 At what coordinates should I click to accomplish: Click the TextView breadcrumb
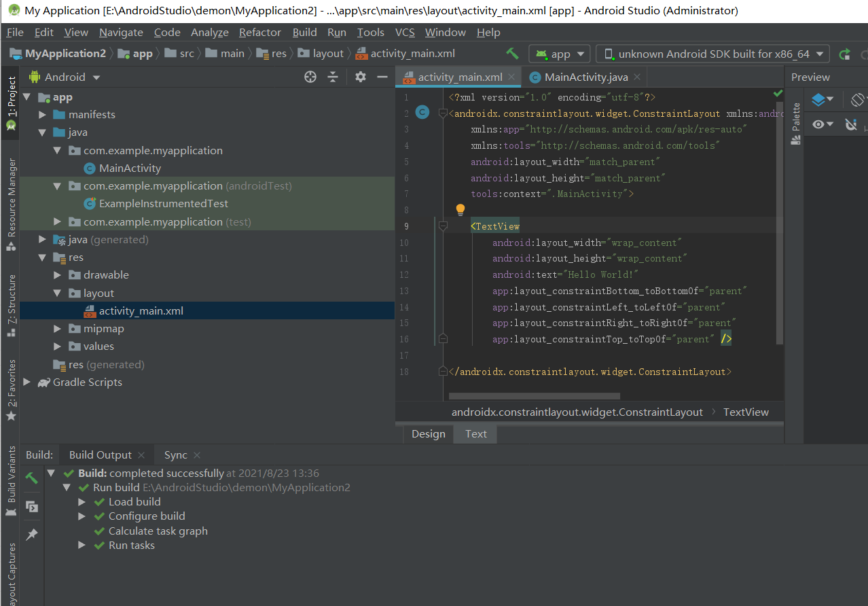tap(746, 412)
